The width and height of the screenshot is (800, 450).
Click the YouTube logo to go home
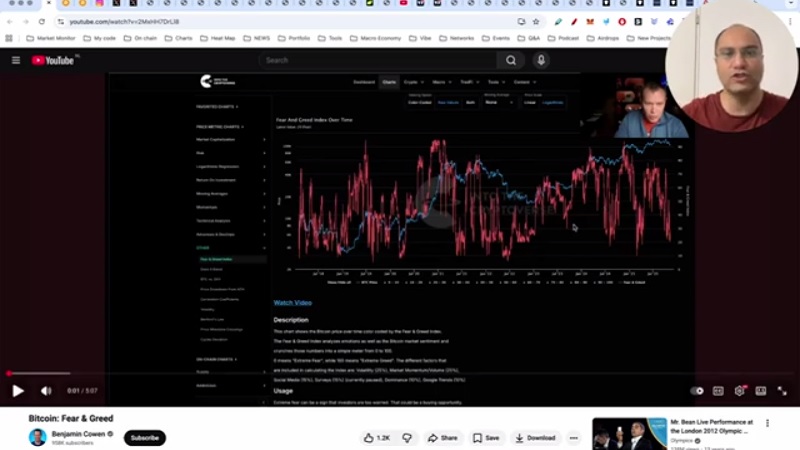54,60
